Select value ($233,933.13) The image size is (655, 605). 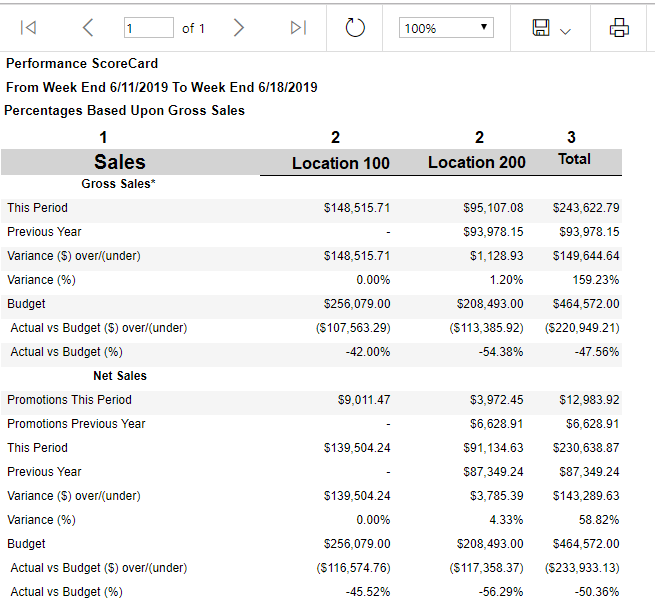click(582, 568)
